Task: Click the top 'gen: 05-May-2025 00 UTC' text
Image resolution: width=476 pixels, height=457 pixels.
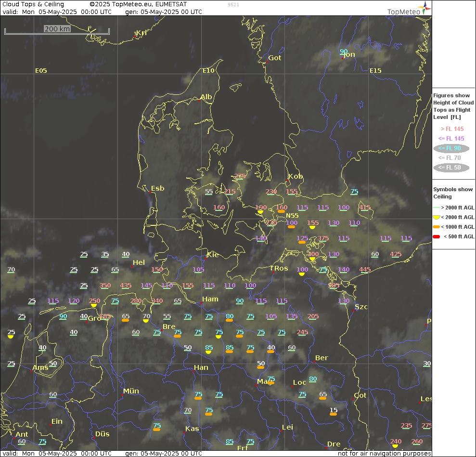Action: point(164,12)
